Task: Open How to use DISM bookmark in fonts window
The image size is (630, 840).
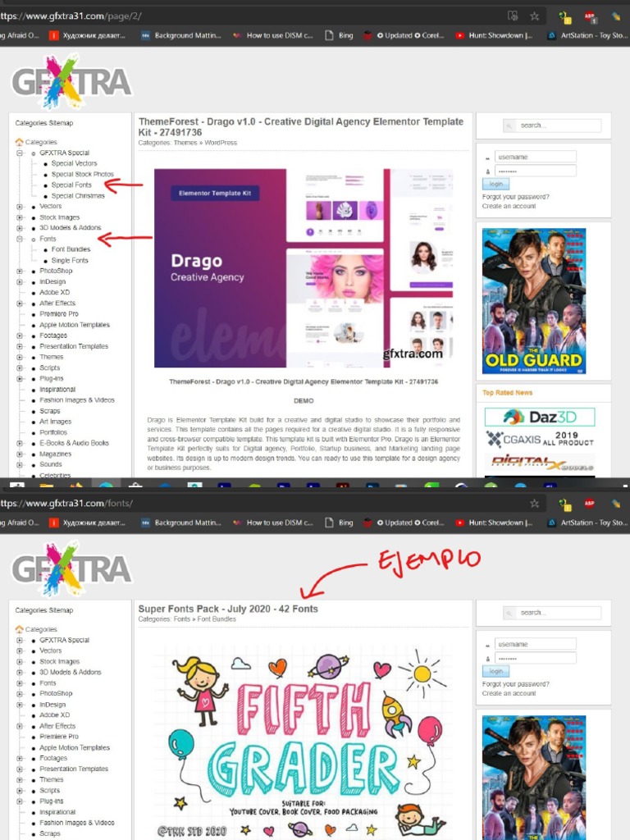Action: click(273, 523)
